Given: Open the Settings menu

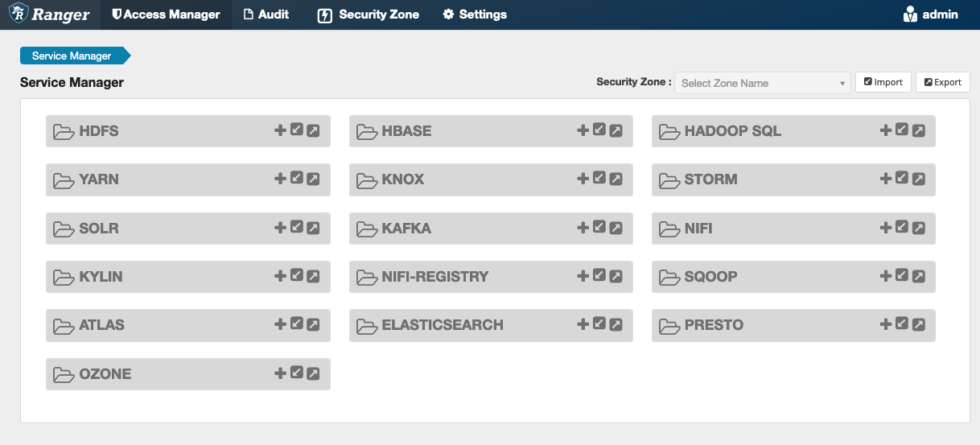Looking at the screenshot, I should [x=475, y=14].
